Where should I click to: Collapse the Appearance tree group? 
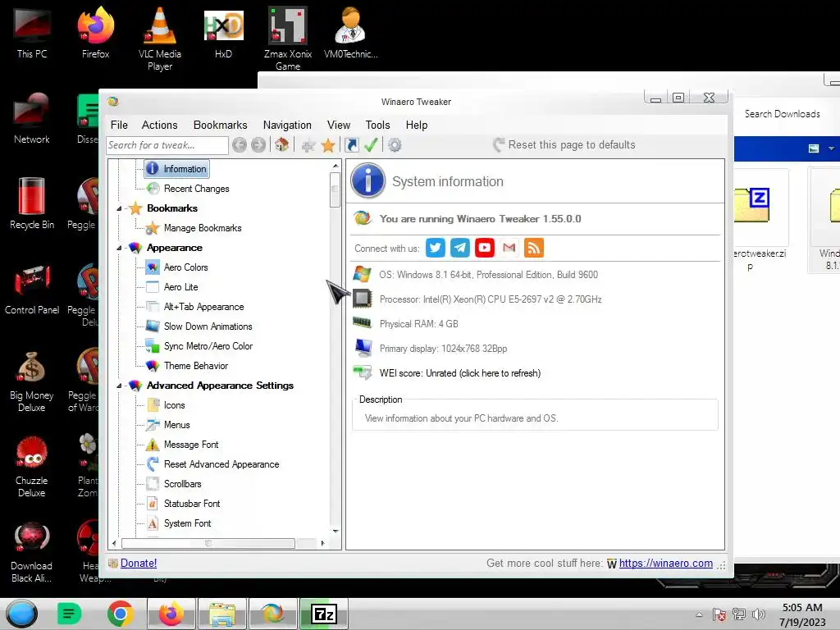[119, 248]
